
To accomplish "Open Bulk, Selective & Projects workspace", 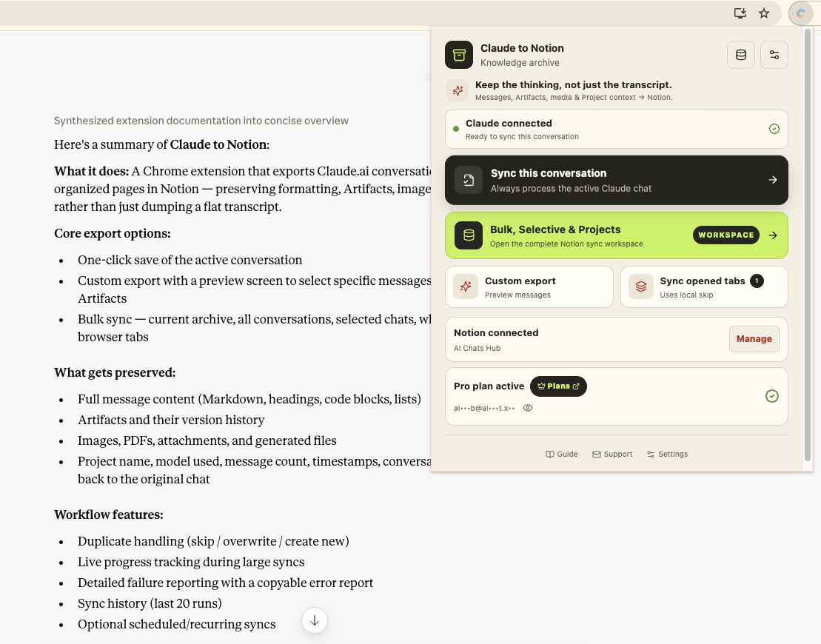I will [616, 235].
